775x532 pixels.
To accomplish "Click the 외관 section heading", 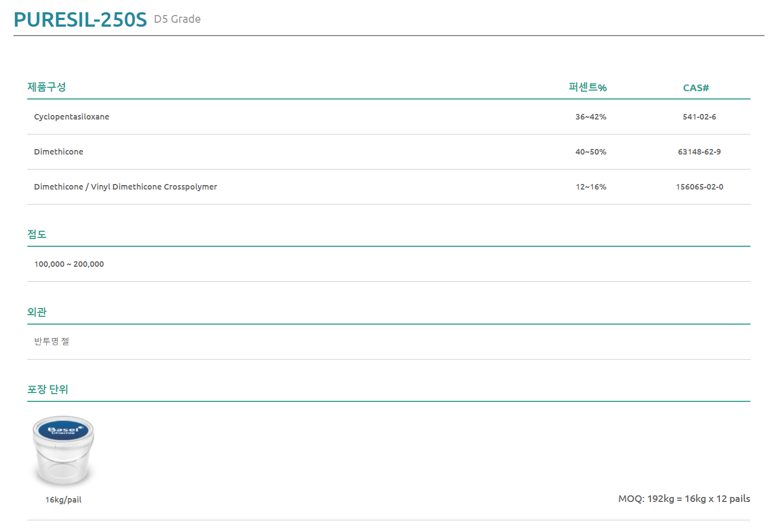I will (37, 312).
